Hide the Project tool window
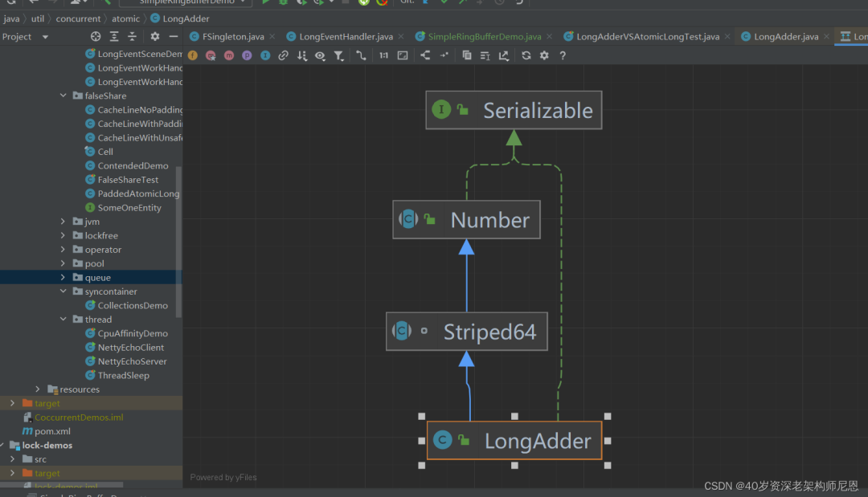 [x=174, y=36]
